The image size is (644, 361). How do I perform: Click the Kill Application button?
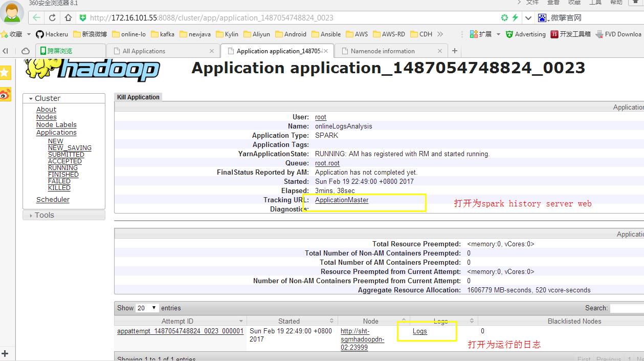pos(138,97)
